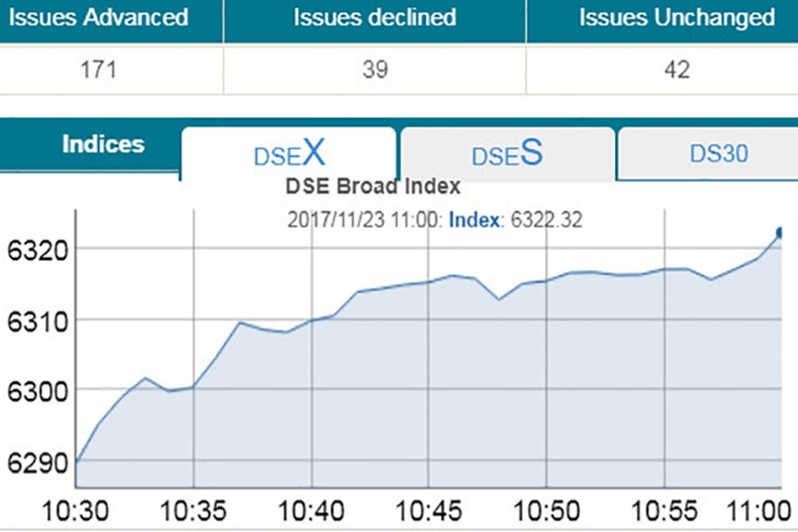The height and width of the screenshot is (532, 798).
Task: Click the Index 6322.32 tooltip text
Action: coord(515,220)
